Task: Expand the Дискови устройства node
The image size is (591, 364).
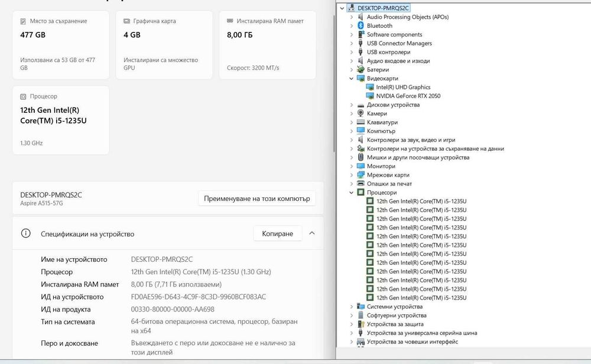Action: point(352,105)
